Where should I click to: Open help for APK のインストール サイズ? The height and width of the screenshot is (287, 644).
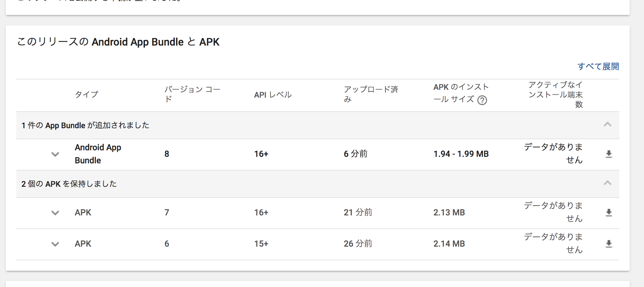click(x=482, y=100)
